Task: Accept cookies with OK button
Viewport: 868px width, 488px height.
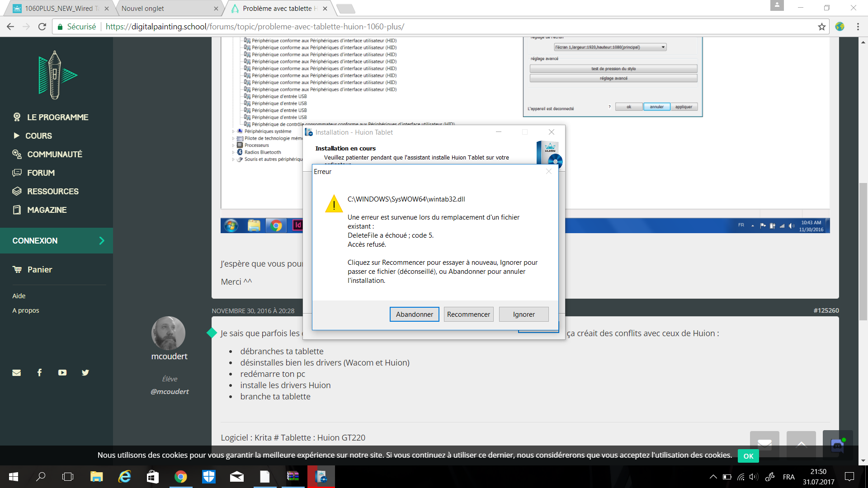Action: (748, 456)
